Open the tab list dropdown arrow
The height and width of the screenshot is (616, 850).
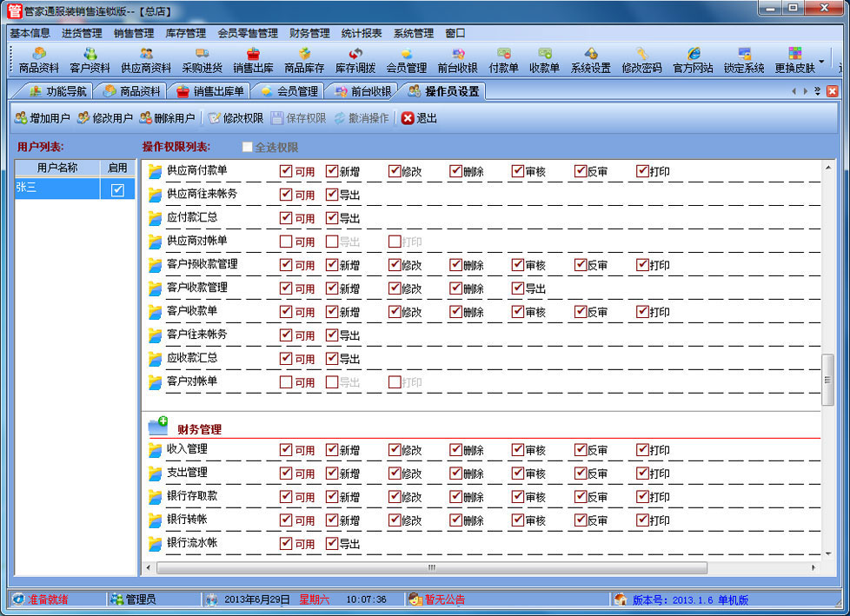pos(817,91)
